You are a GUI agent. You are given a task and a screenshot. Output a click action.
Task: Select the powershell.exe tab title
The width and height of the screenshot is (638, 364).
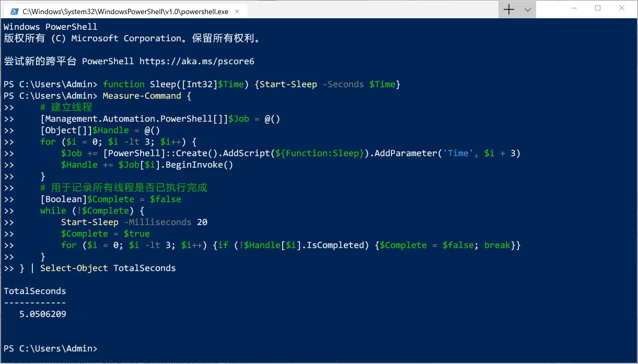(x=126, y=11)
